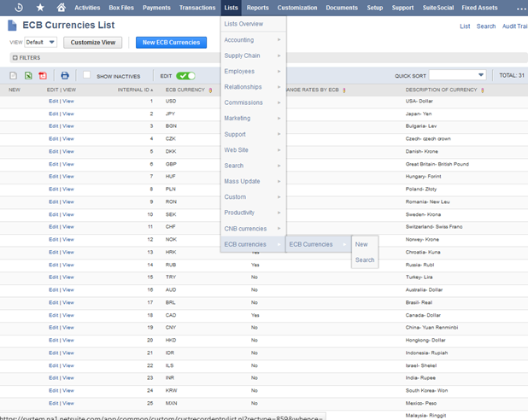
Task: Sort by the Internal ID column header
Action: pyautogui.click(x=135, y=90)
